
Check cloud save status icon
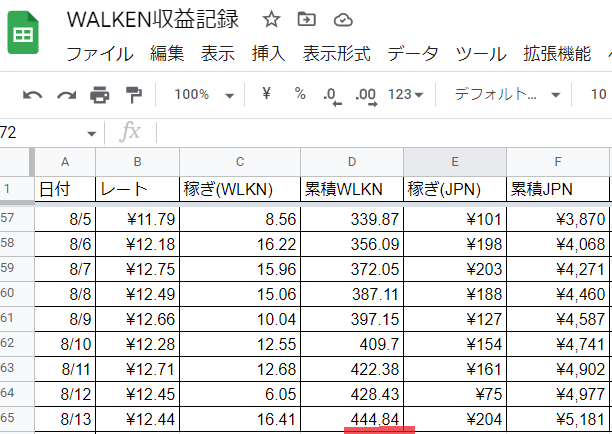(343, 20)
